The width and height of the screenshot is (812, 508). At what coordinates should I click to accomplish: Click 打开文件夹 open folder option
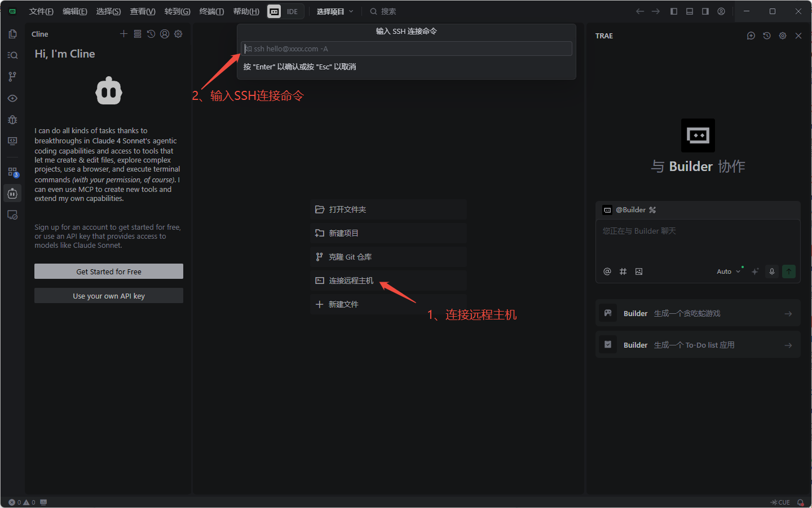pos(388,209)
